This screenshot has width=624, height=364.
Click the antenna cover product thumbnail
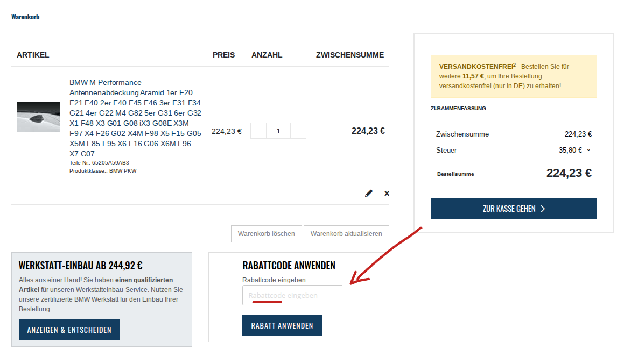38,117
